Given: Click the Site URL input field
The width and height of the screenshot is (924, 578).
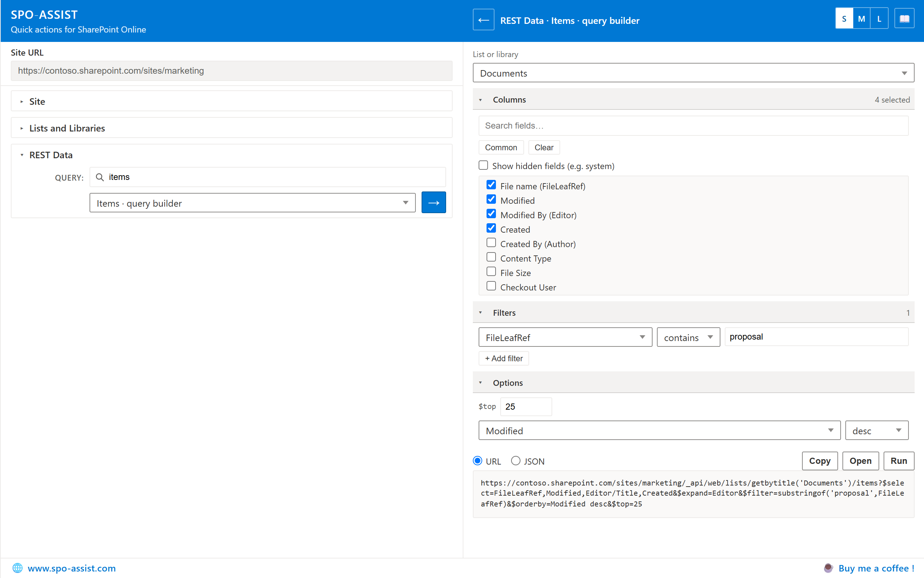Looking at the screenshot, I should tap(231, 71).
